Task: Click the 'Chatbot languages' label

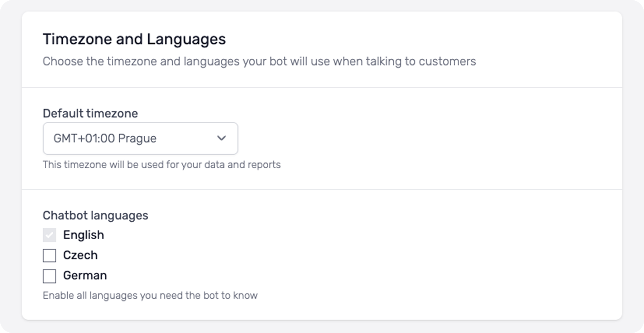Action: (x=95, y=215)
